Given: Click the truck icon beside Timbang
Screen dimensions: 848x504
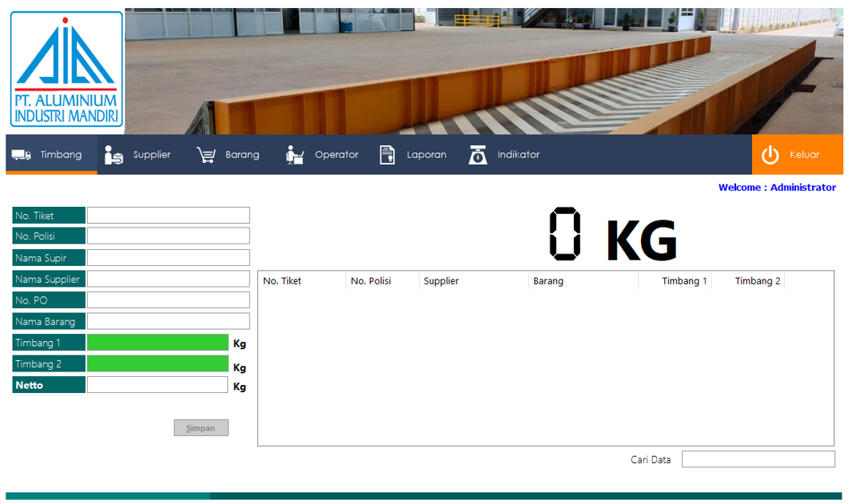Looking at the screenshot, I should click(x=22, y=155).
